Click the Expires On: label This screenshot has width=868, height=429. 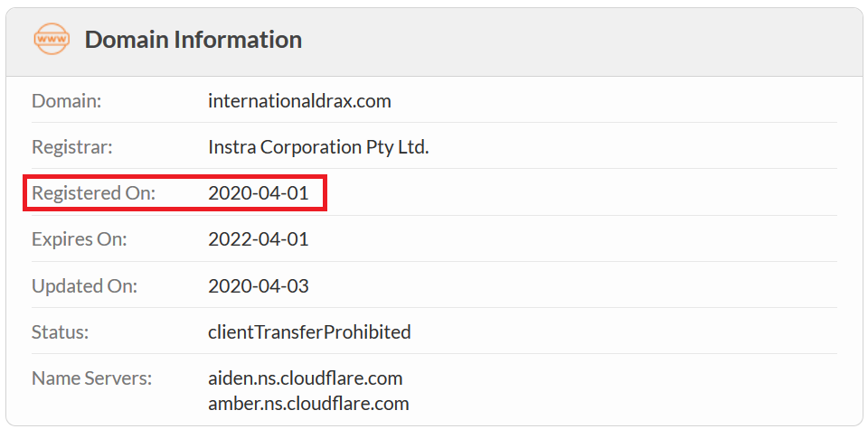click(x=80, y=239)
